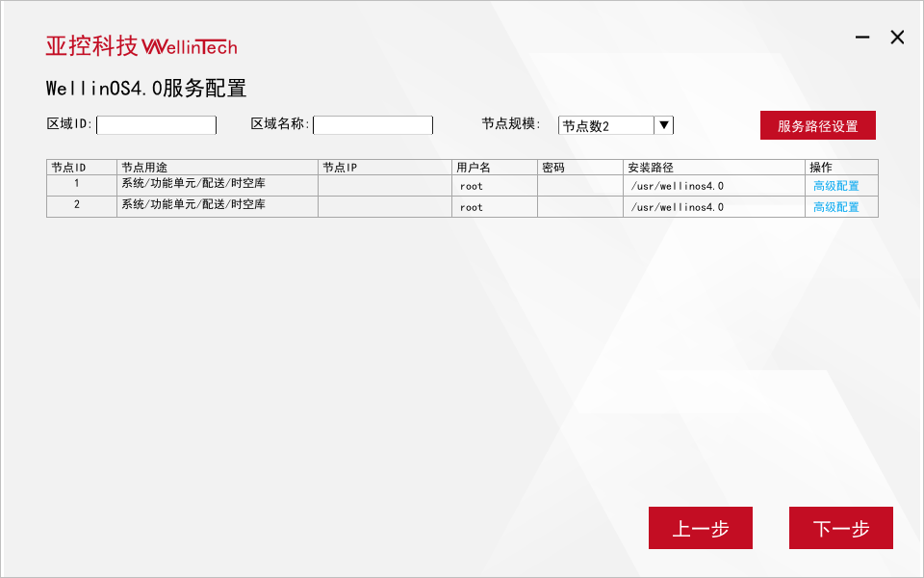The height and width of the screenshot is (578, 924).
Task: Proceed with 下一步 button
Action: click(x=841, y=528)
